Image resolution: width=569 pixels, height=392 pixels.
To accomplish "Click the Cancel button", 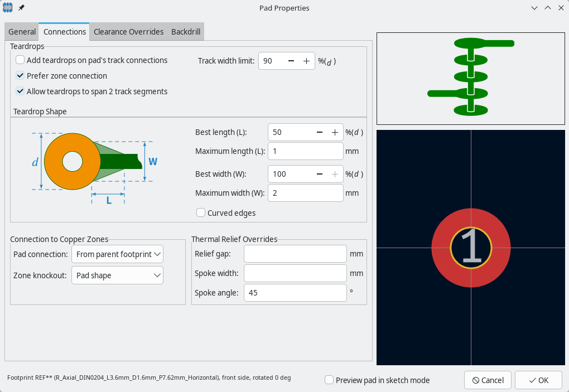I will click(488, 380).
